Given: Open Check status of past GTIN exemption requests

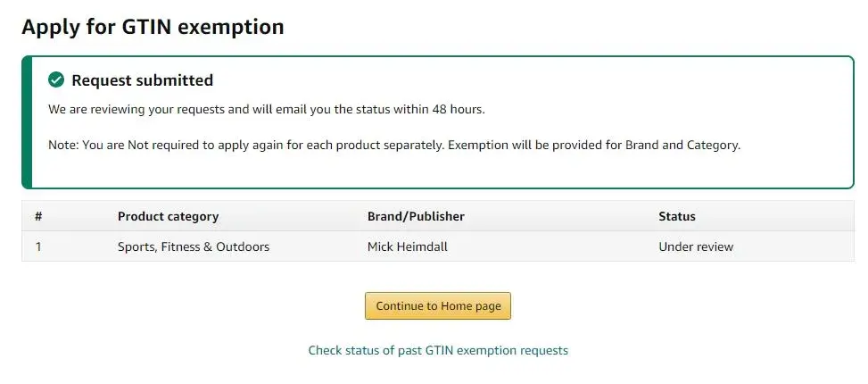Looking at the screenshot, I should [438, 350].
